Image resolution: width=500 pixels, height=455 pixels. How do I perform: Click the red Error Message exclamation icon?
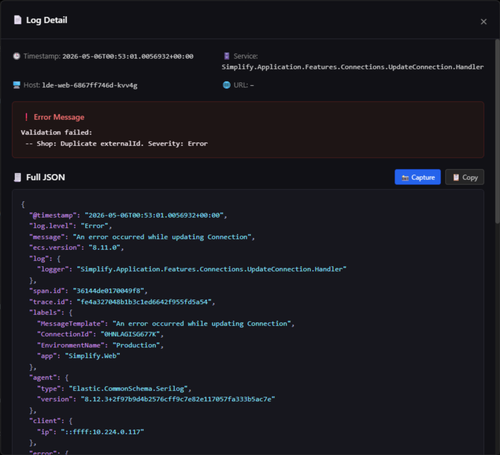pos(26,117)
